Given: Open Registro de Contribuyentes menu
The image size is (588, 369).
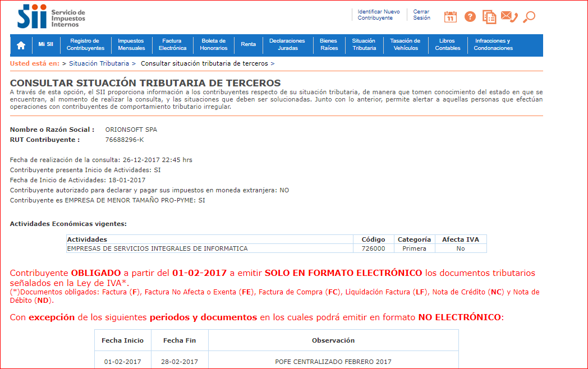Looking at the screenshot, I should click(85, 44).
